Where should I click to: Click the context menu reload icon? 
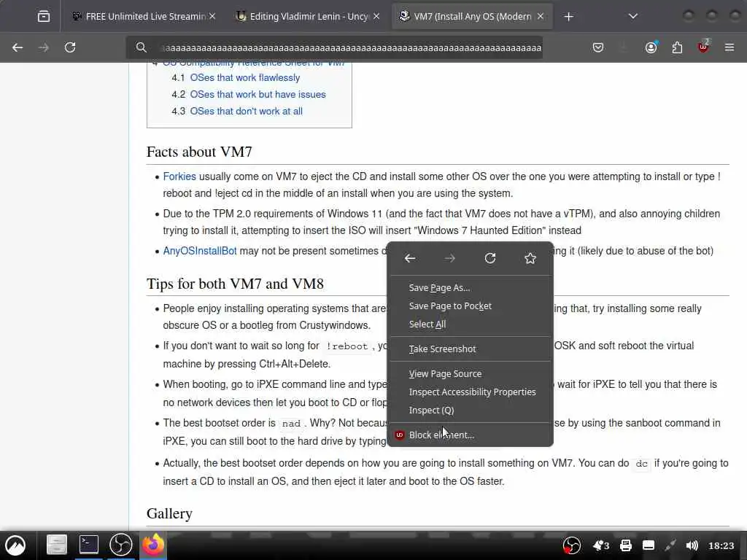[489, 259]
